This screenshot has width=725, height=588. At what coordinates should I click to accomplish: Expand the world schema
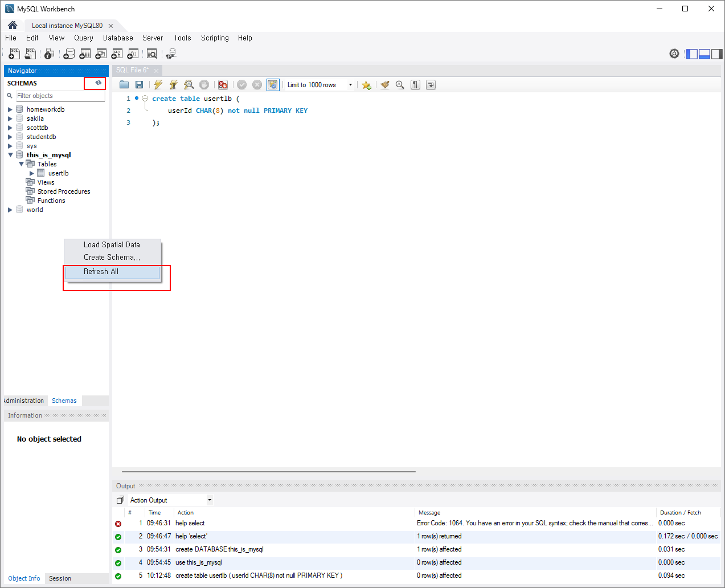click(x=10, y=210)
